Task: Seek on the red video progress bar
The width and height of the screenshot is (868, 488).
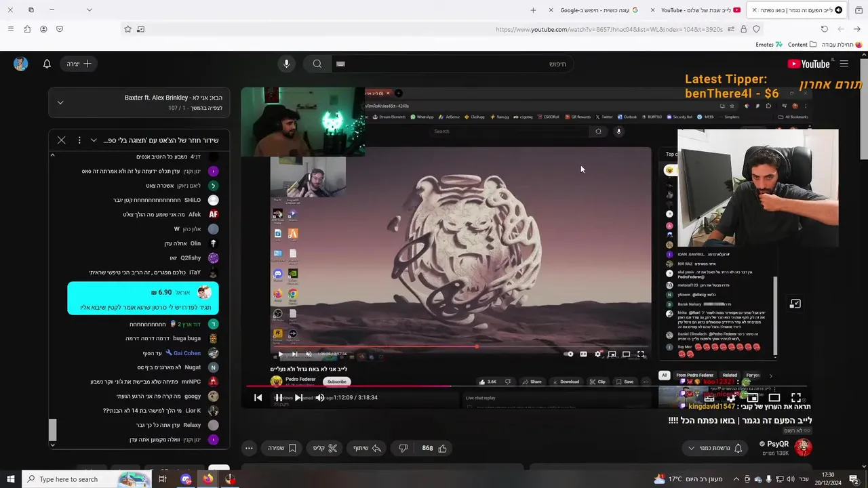Action: 527,386
